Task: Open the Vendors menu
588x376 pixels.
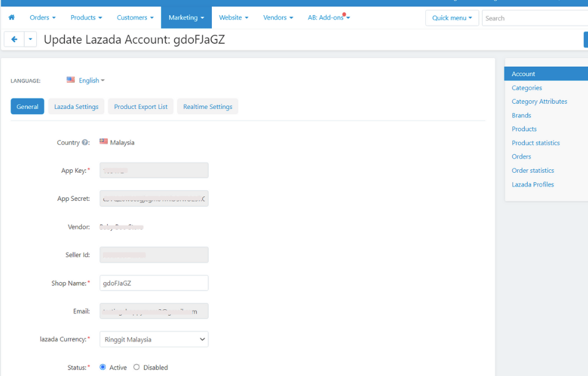Action: 278,17
